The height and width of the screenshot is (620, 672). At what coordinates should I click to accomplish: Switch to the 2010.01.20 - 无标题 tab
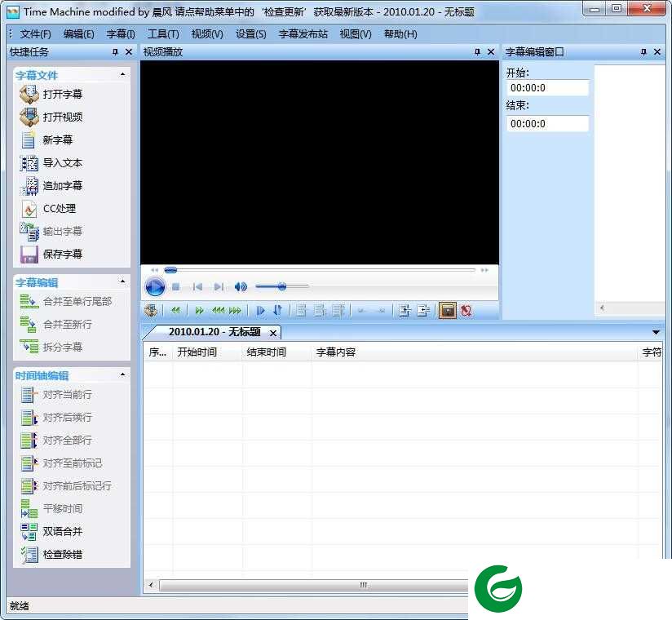214,332
